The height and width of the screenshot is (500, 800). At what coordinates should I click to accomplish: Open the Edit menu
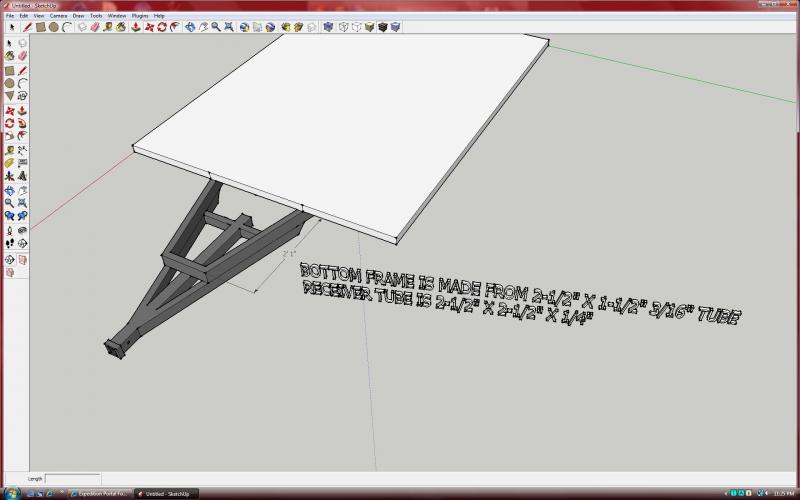point(23,16)
